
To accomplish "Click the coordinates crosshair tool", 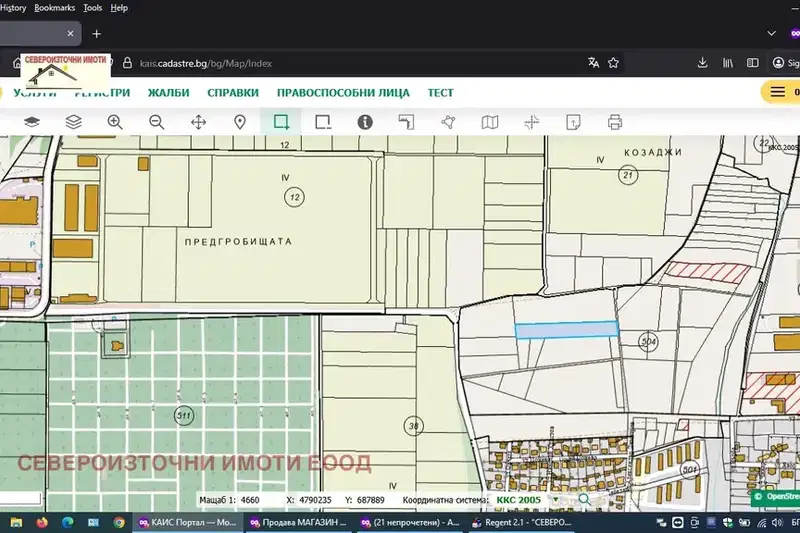I will [x=532, y=122].
